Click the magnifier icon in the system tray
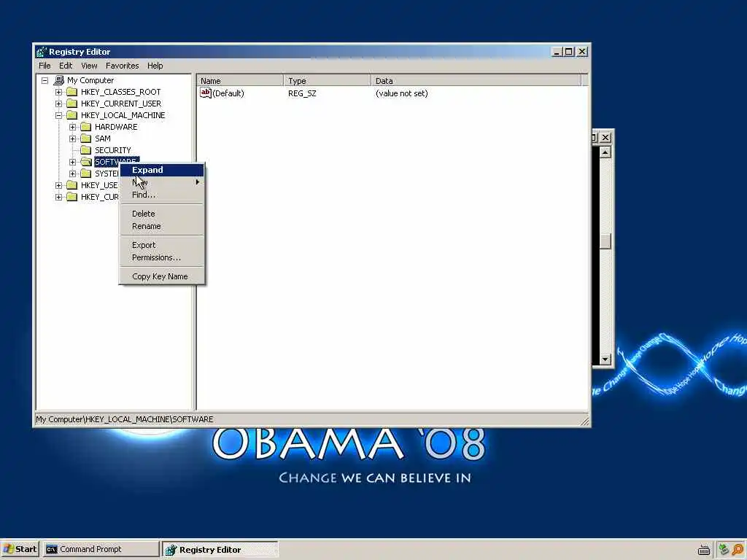This screenshot has height=560, width=747. point(738,550)
